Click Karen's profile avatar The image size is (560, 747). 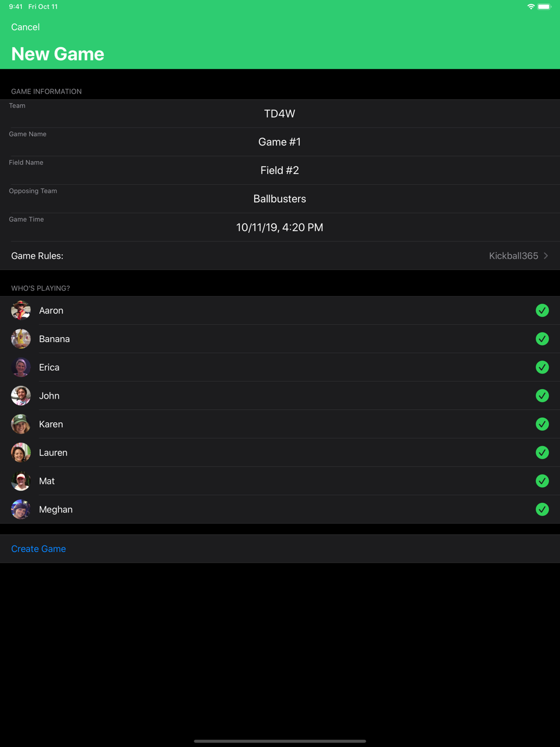point(21,424)
